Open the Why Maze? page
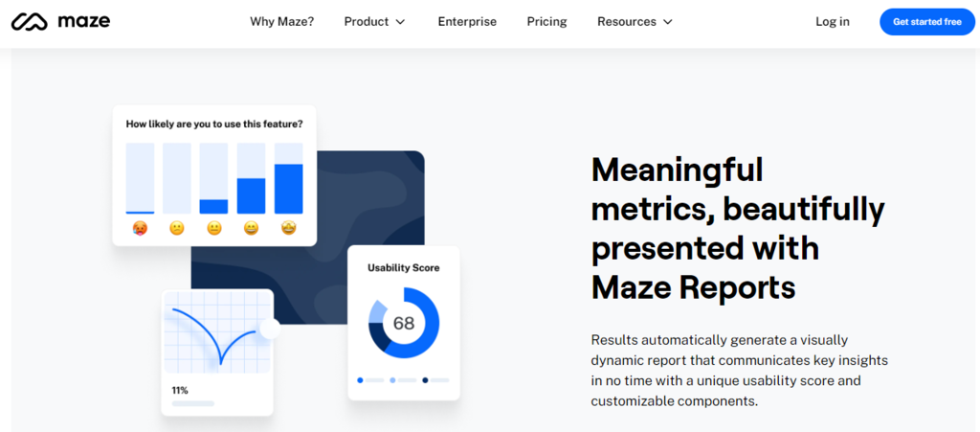This screenshot has width=980, height=432. point(281,21)
